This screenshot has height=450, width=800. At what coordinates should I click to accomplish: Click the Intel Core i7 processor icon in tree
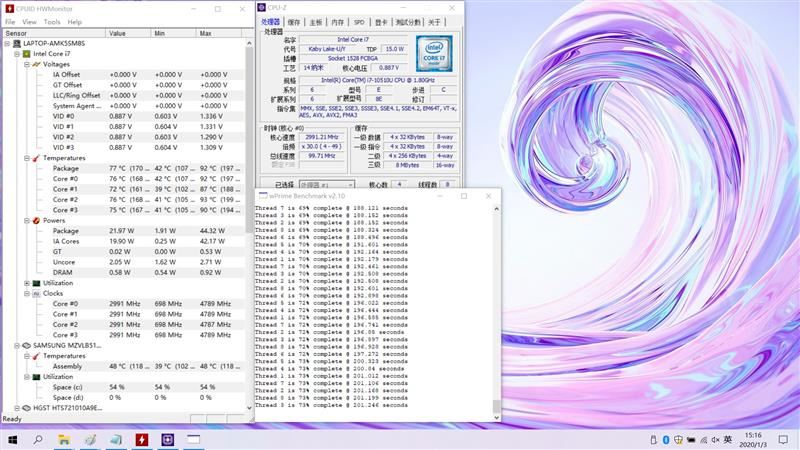tap(27, 54)
